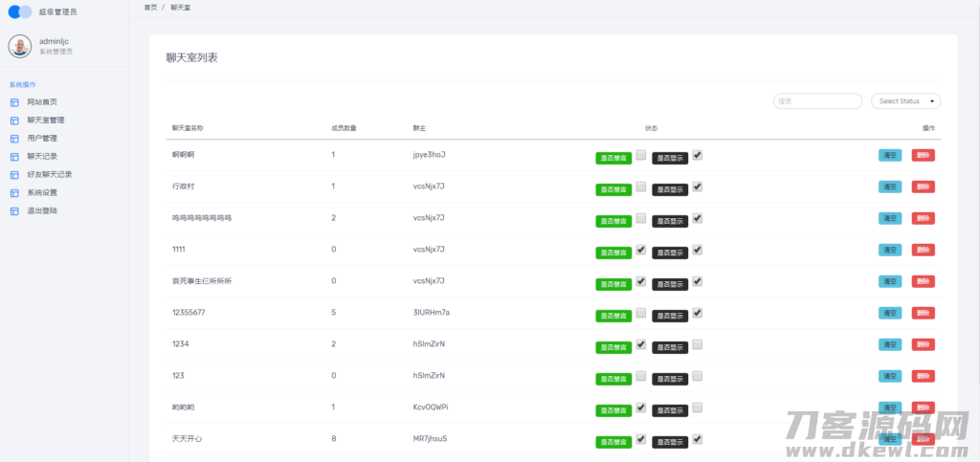Click the 搜索 search input field

click(x=817, y=101)
